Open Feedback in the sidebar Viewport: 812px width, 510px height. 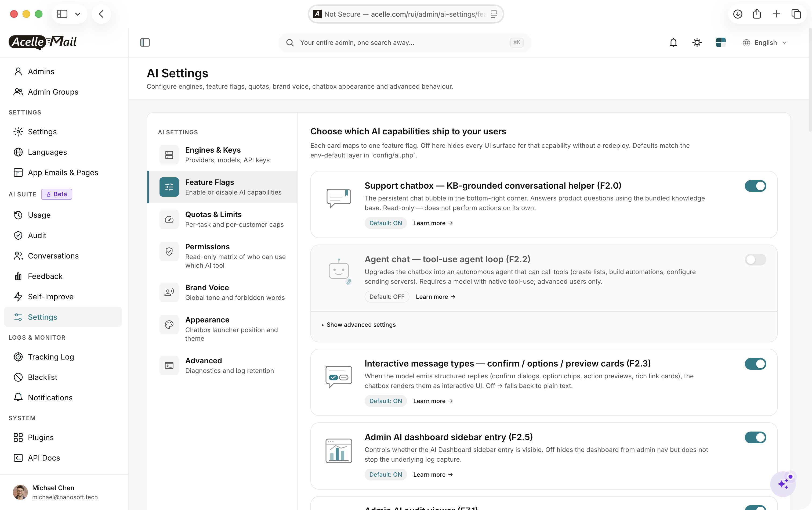tap(63, 276)
